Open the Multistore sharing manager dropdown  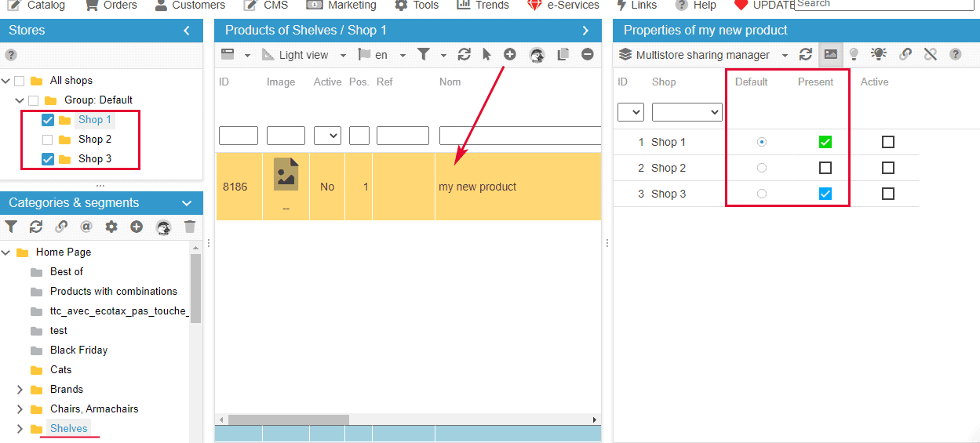coord(785,56)
